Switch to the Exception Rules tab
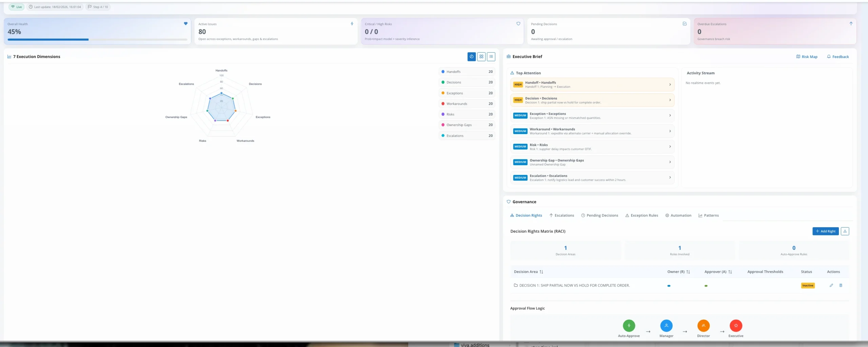868x347 pixels. point(642,215)
